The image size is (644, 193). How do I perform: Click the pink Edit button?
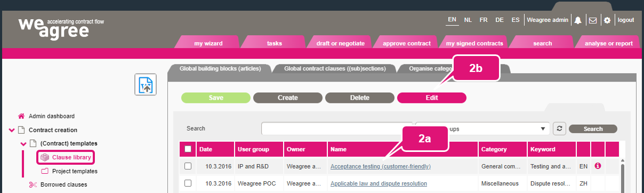(x=432, y=98)
